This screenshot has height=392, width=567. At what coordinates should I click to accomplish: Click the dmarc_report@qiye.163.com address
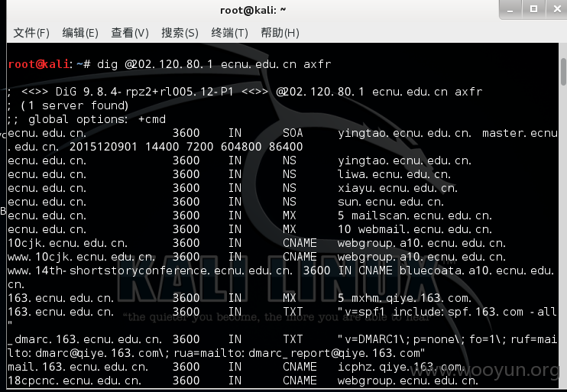(x=335, y=353)
